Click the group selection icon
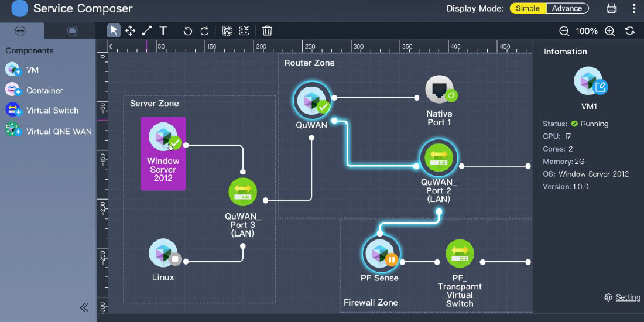Viewport: 644px width, 322px height. coord(227,30)
